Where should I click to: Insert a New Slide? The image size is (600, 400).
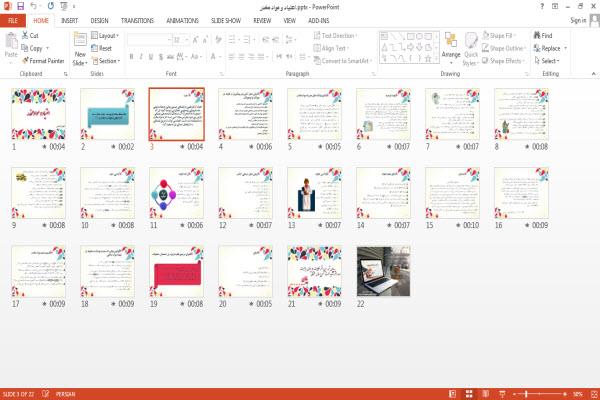coord(80,49)
